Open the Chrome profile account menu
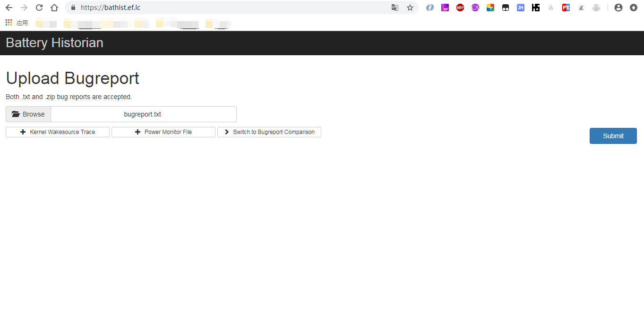The image size is (644, 326). click(618, 8)
